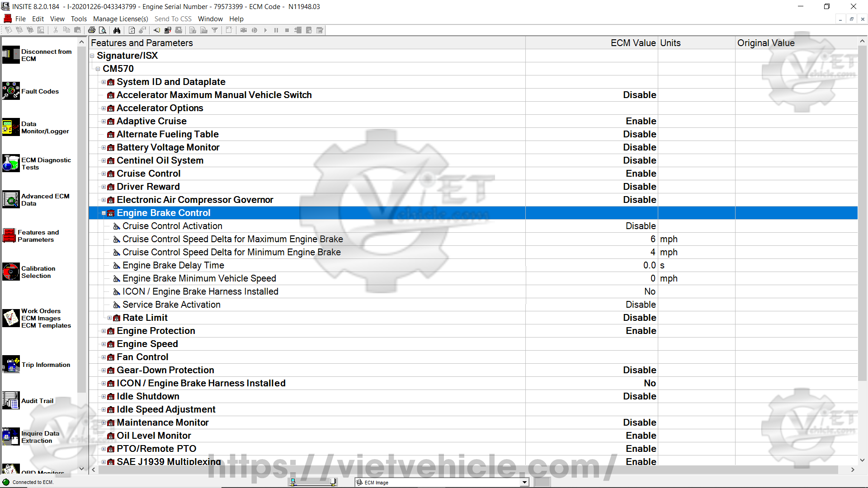Screen dimensions: 868x488
Task: Click the Audit Trail icon
Action: click(11, 400)
